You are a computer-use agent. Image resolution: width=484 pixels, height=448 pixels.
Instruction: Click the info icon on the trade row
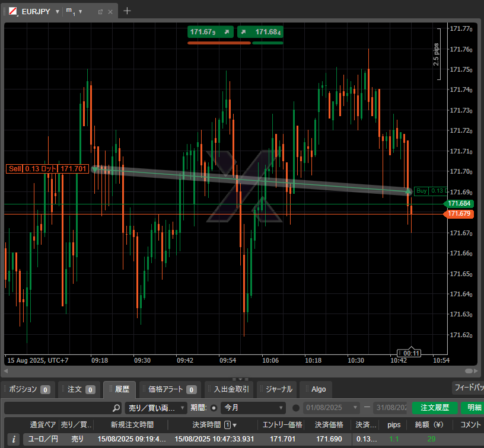[x=14, y=439]
